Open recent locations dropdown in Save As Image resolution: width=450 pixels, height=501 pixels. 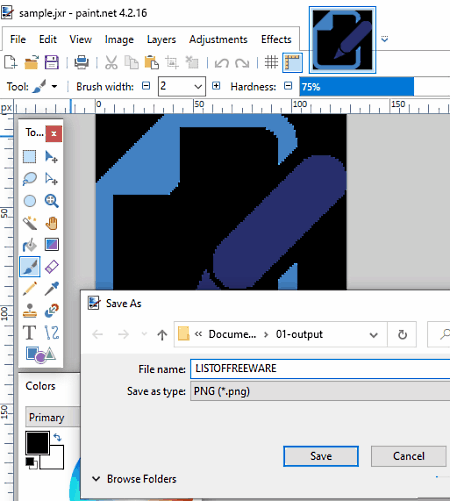click(x=144, y=334)
